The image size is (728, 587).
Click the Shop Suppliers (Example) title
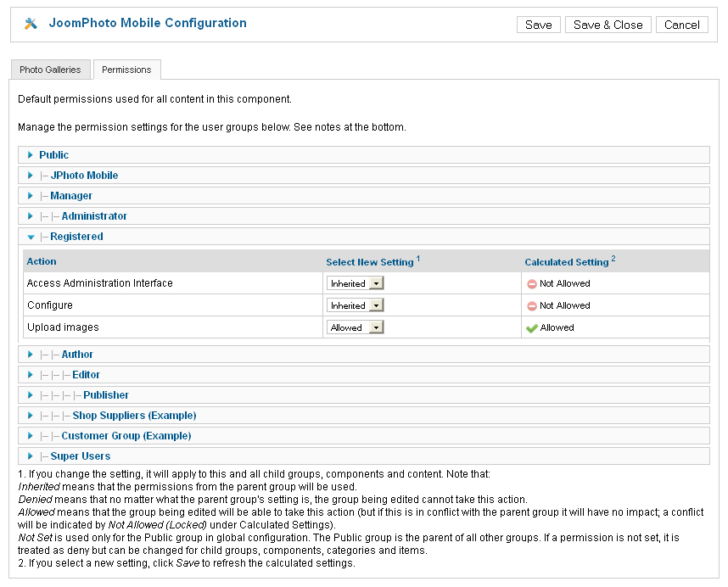[x=134, y=416]
